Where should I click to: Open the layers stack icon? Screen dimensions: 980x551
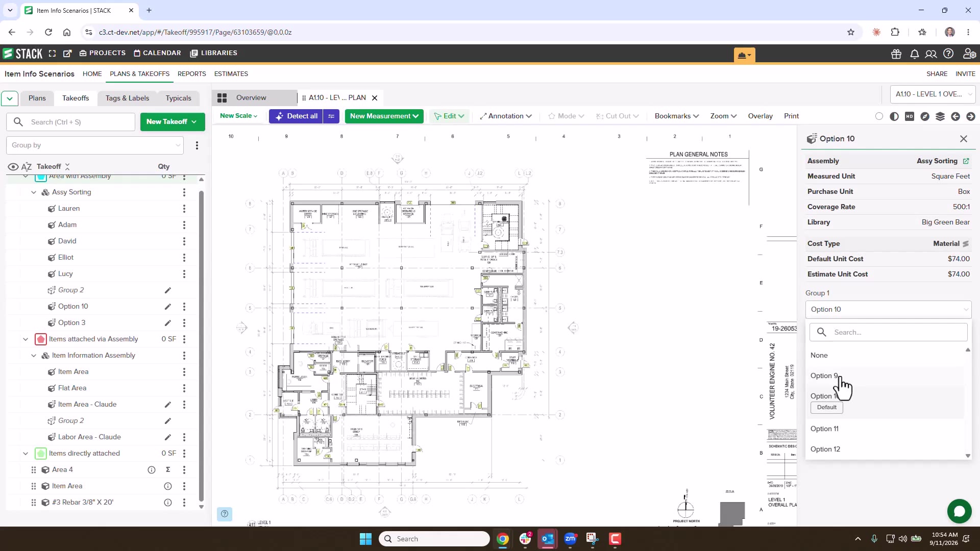pyautogui.click(x=940, y=116)
